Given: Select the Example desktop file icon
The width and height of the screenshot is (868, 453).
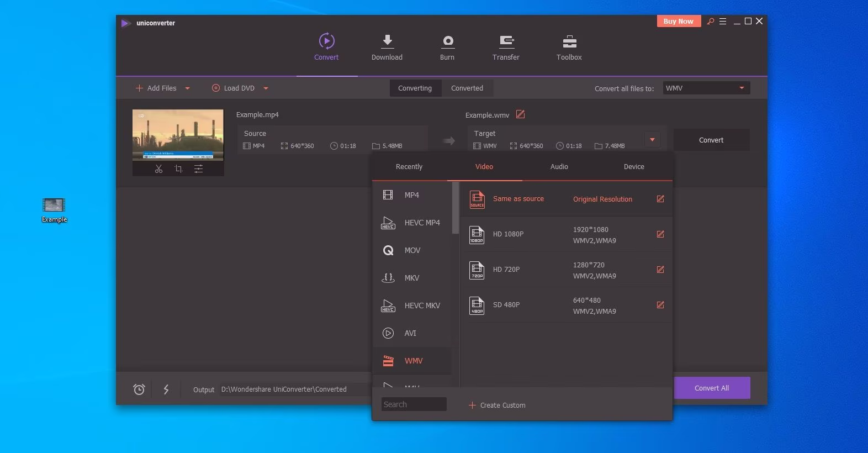Looking at the screenshot, I should (x=54, y=210).
